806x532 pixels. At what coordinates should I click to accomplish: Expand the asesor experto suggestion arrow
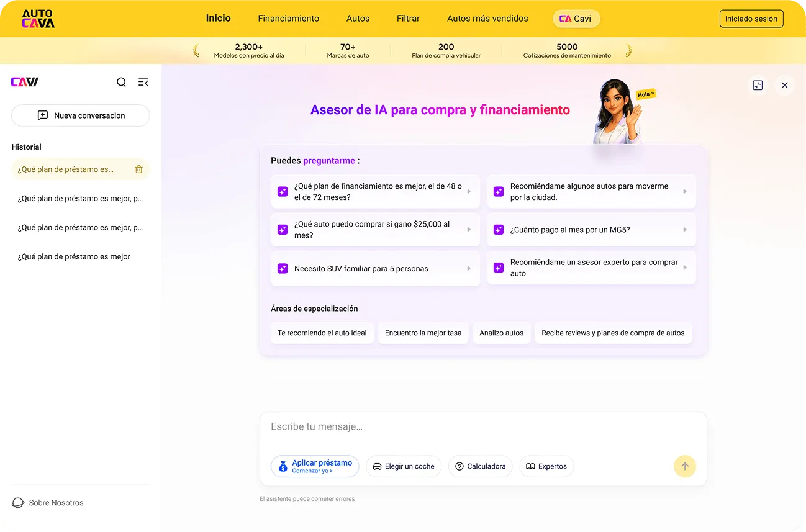[685, 268]
